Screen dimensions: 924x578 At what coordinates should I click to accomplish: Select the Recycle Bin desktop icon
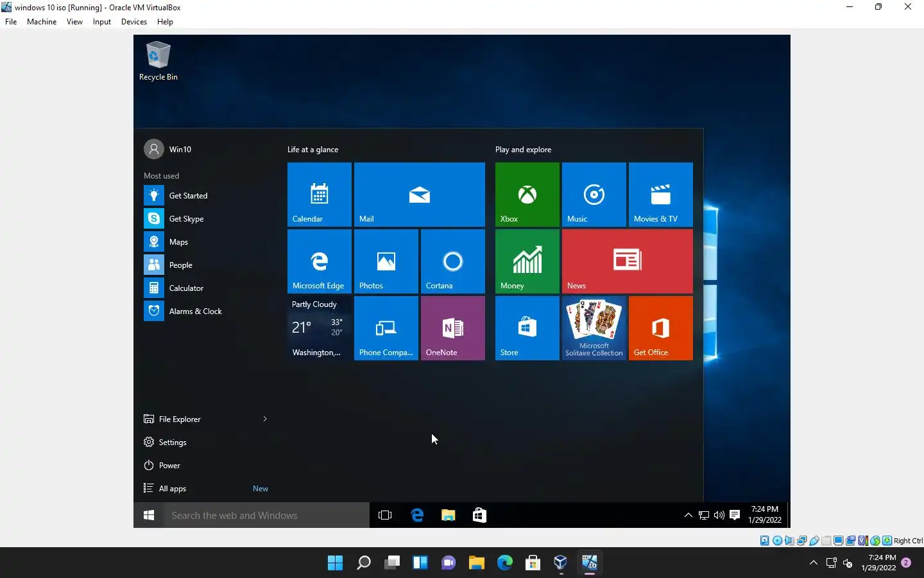pos(158,62)
